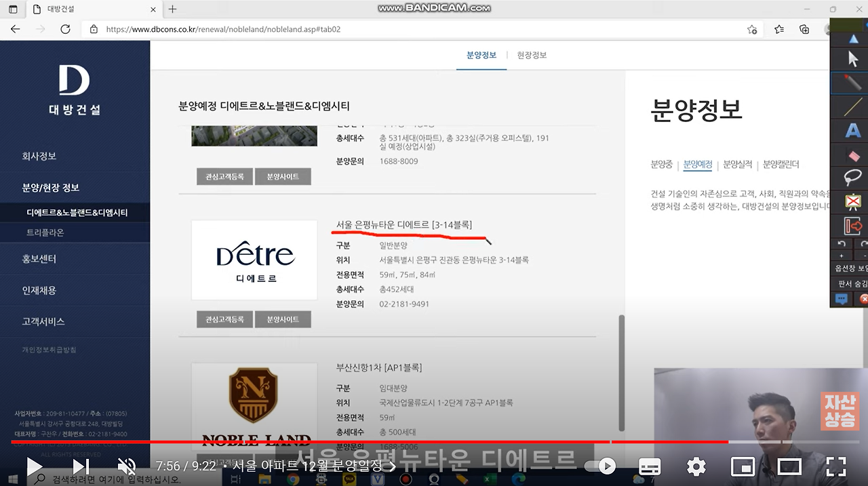Click 분양사이트 button under Detre logo
This screenshot has width=868, height=486.
[283, 319]
